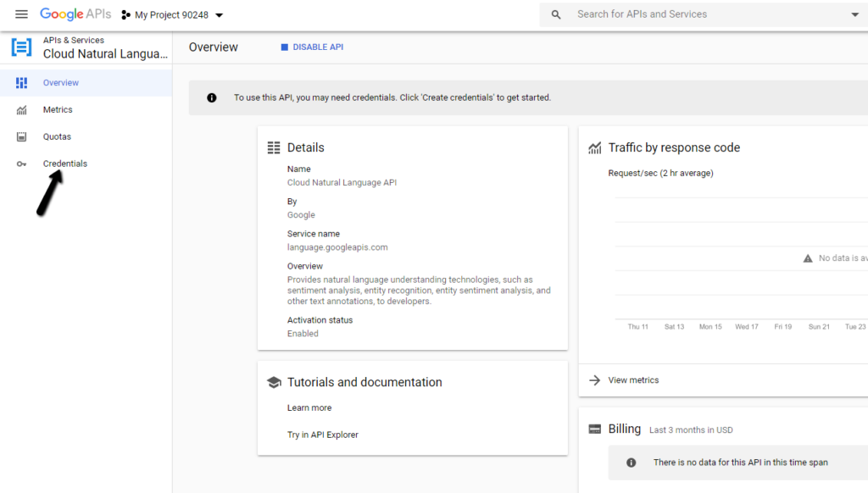Click the info icon in Billing notice

coord(631,463)
